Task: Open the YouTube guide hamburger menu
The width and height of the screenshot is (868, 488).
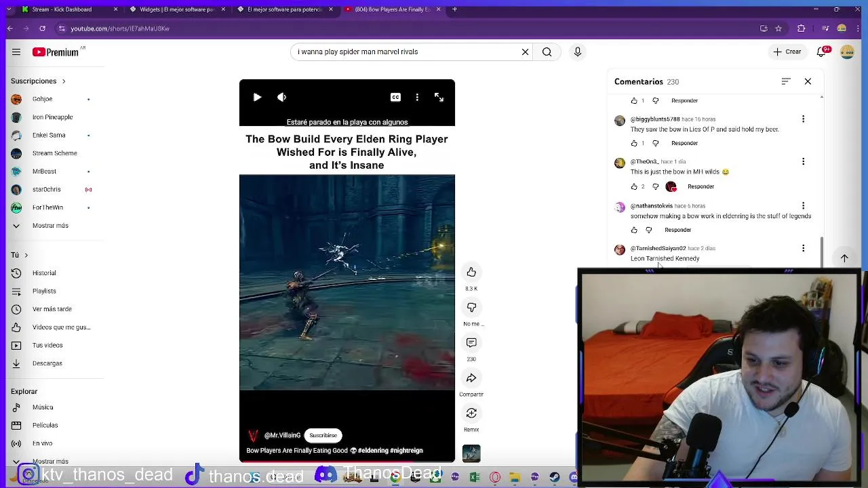Action: pos(16,52)
